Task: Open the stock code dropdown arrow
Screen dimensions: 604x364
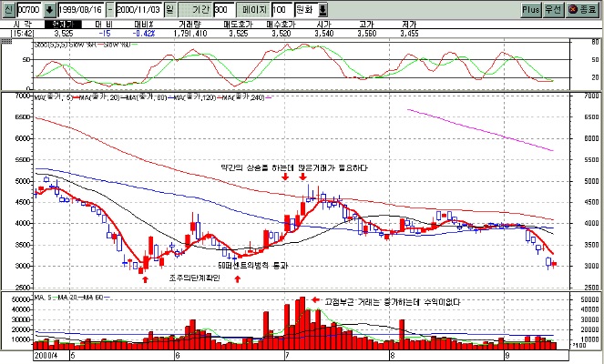Action: click(x=49, y=10)
